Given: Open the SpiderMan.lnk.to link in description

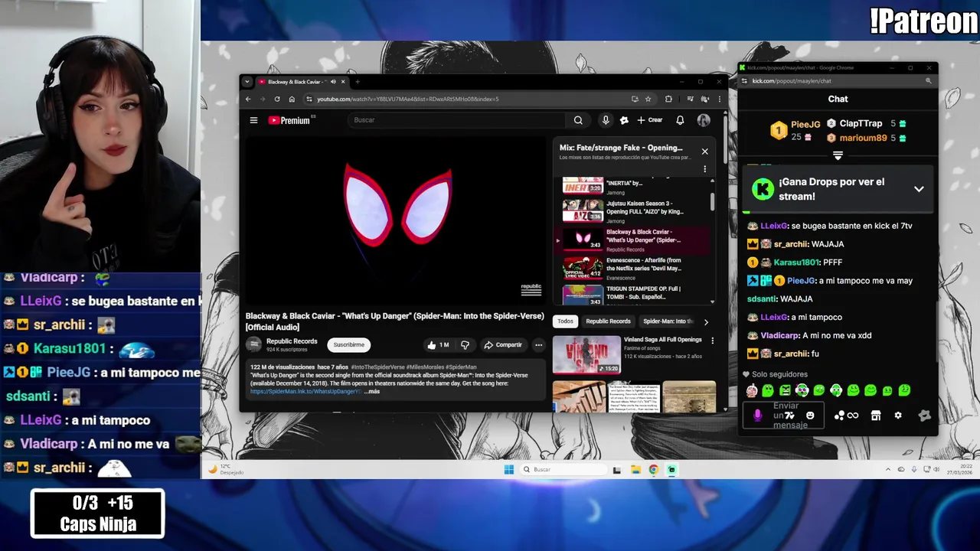Looking at the screenshot, I should (x=305, y=391).
